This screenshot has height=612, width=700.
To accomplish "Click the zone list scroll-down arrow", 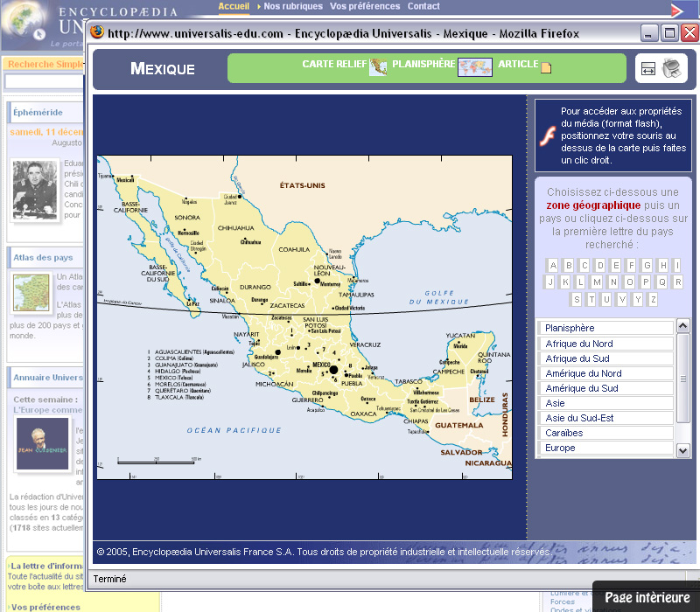I will [x=683, y=450].
